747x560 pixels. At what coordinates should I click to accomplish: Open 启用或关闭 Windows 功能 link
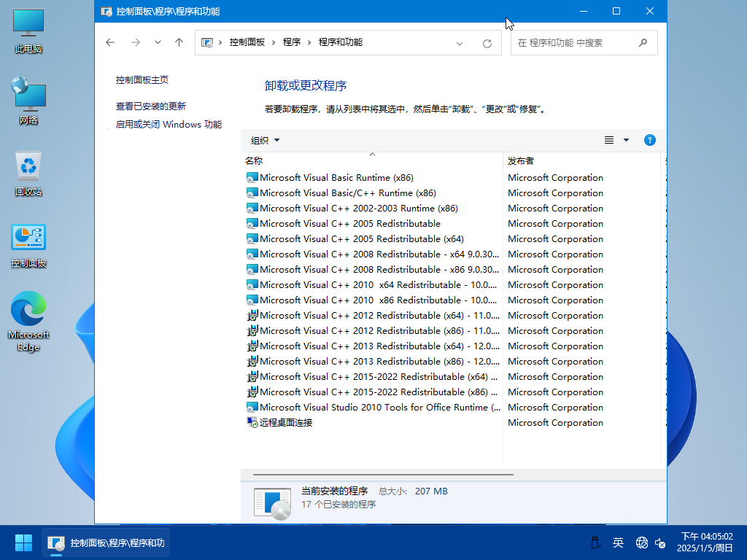click(x=169, y=124)
